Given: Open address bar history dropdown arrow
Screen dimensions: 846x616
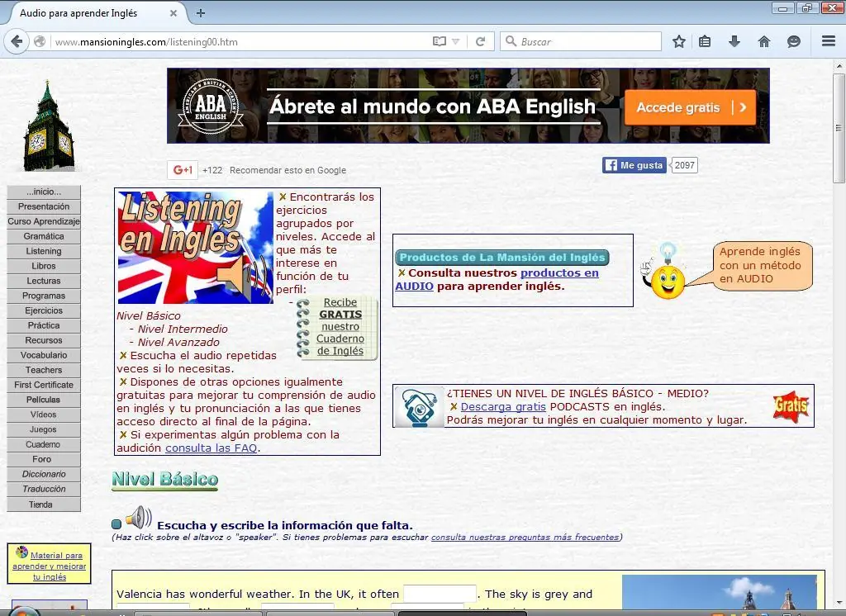Looking at the screenshot, I should (x=455, y=41).
